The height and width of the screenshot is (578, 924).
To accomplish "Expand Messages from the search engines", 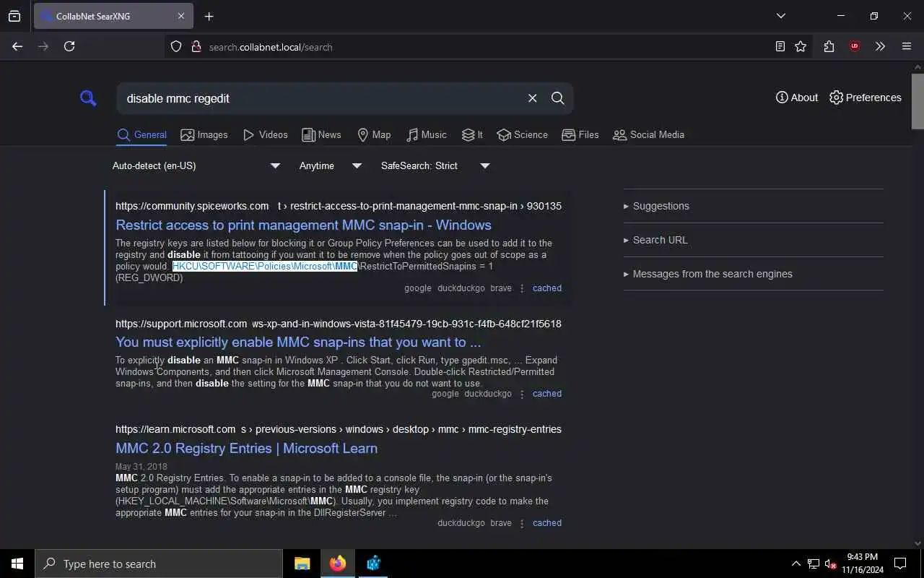I will 707,274.
